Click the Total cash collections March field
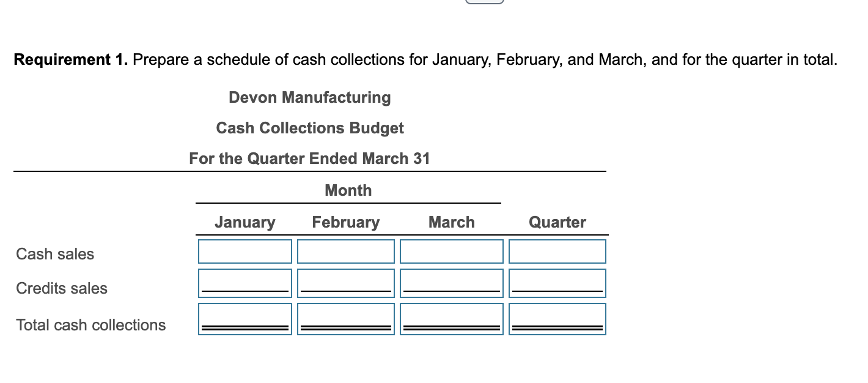 (451, 318)
